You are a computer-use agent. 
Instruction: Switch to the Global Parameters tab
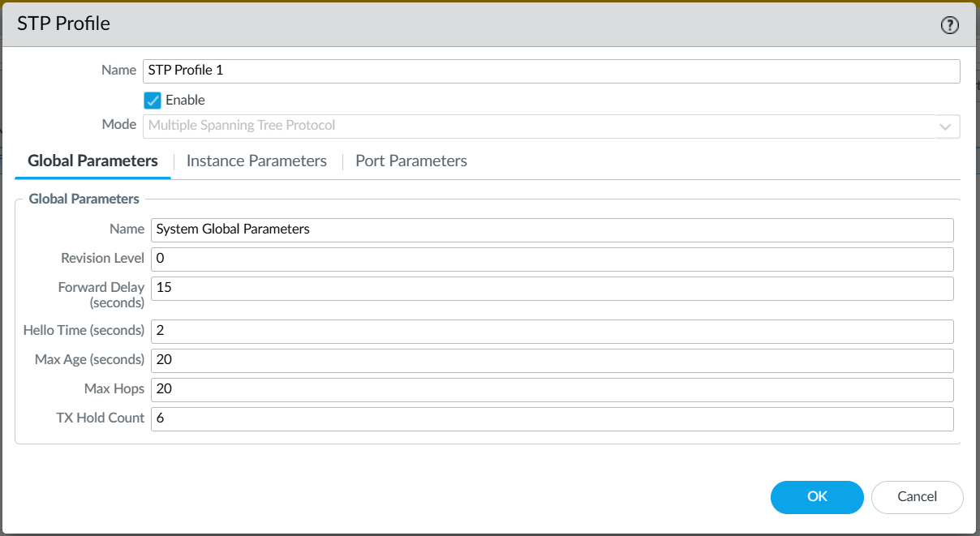point(92,161)
